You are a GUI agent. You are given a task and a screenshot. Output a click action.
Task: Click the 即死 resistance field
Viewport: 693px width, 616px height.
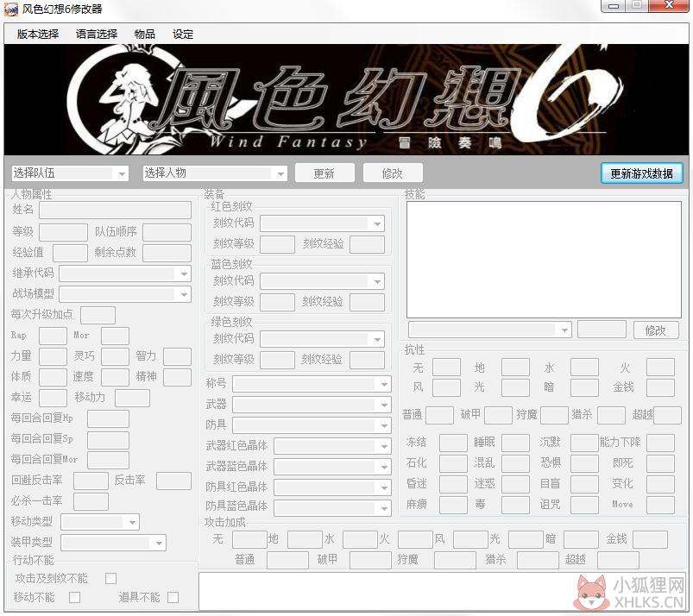[x=661, y=463]
